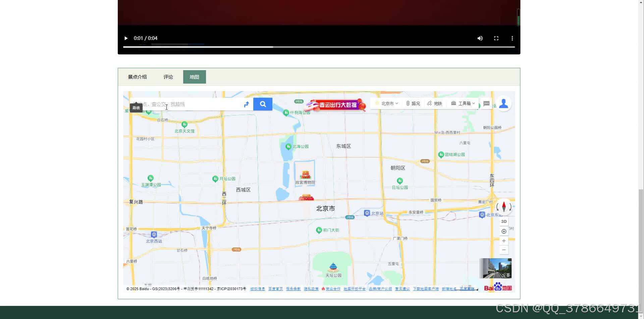Click the 月坛公园 park marker

(215, 179)
